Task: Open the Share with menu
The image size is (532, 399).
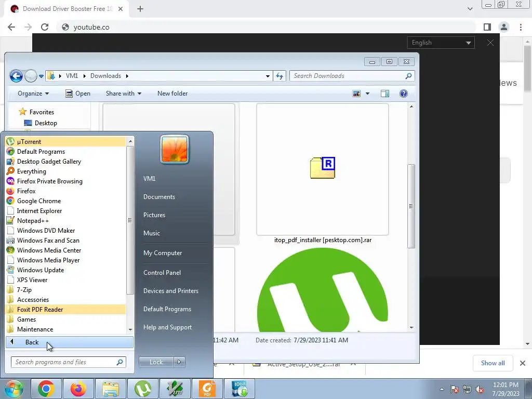Action: point(124,94)
